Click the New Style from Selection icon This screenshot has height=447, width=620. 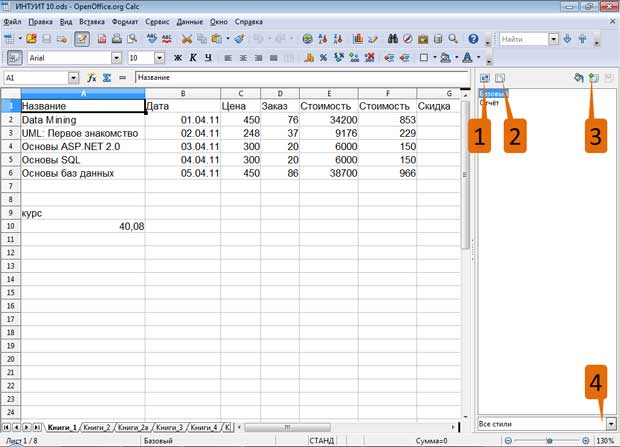tap(594, 78)
